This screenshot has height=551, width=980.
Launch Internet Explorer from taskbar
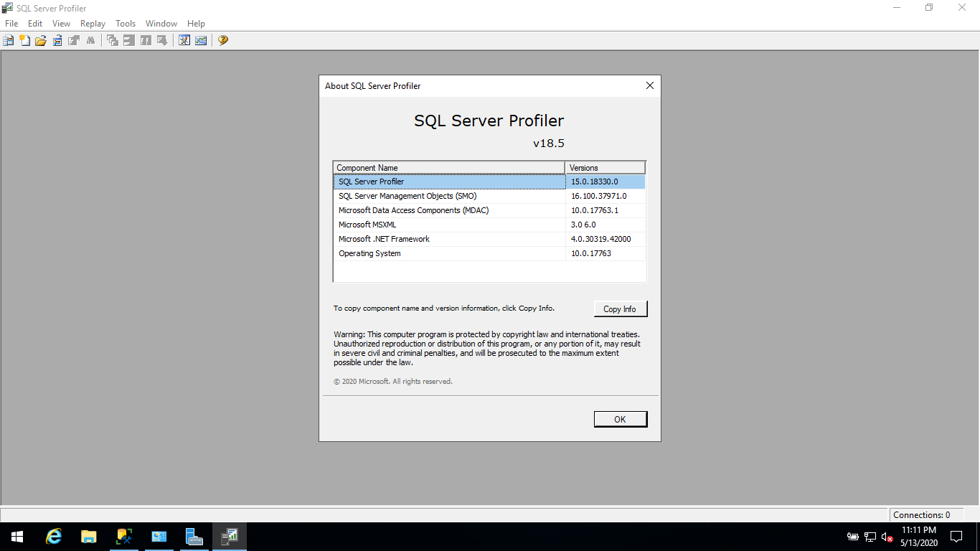[x=54, y=536]
